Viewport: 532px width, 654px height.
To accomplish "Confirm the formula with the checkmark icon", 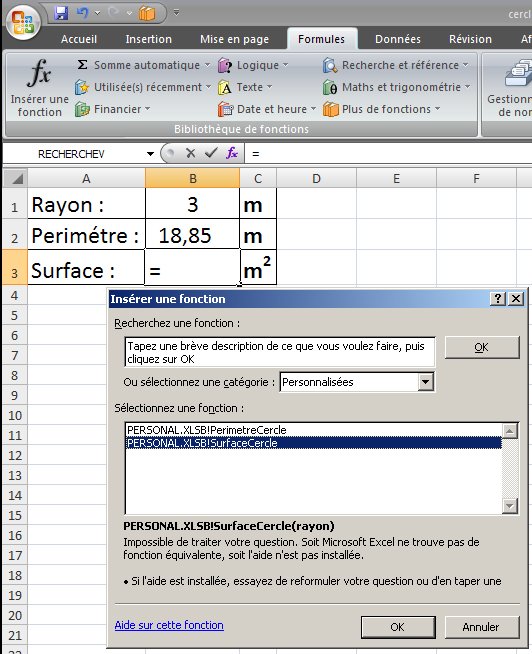I will pos(211,153).
